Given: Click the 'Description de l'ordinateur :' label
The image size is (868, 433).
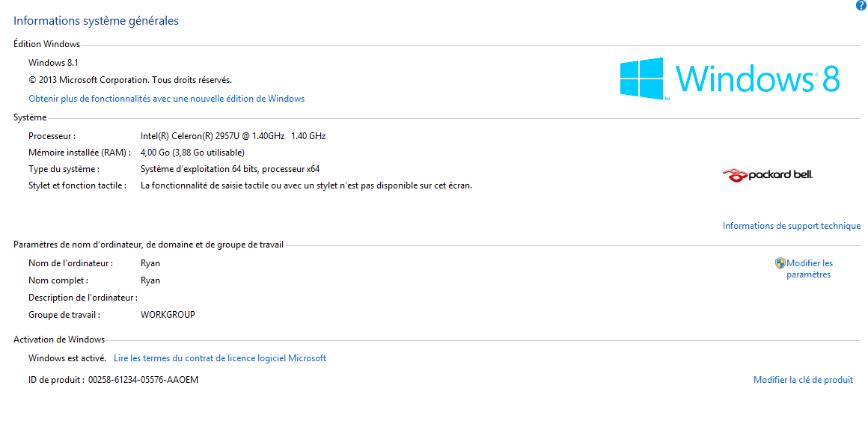Looking at the screenshot, I should click(x=83, y=298).
